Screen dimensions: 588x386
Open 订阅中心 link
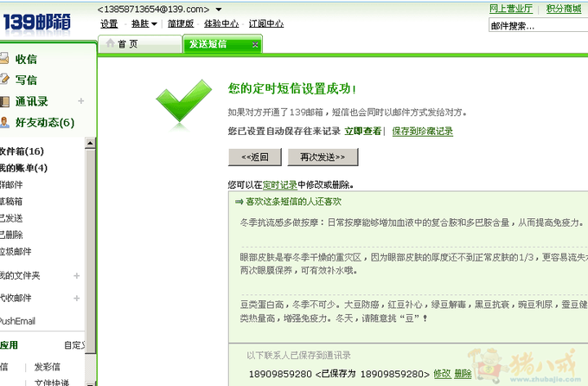tap(266, 23)
